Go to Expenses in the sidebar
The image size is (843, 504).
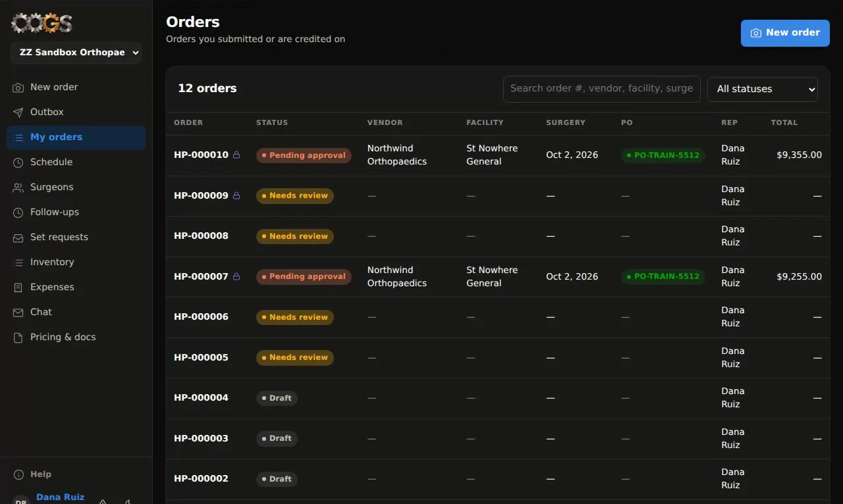click(x=76, y=287)
